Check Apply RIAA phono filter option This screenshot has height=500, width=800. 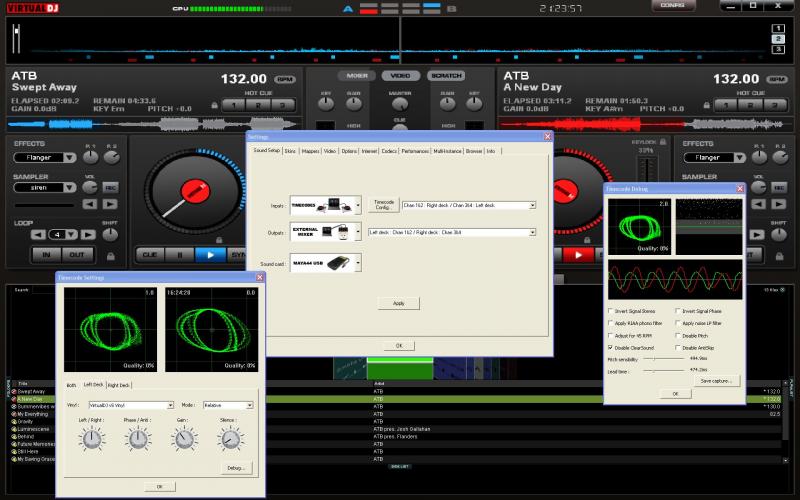tap(612, 323)
